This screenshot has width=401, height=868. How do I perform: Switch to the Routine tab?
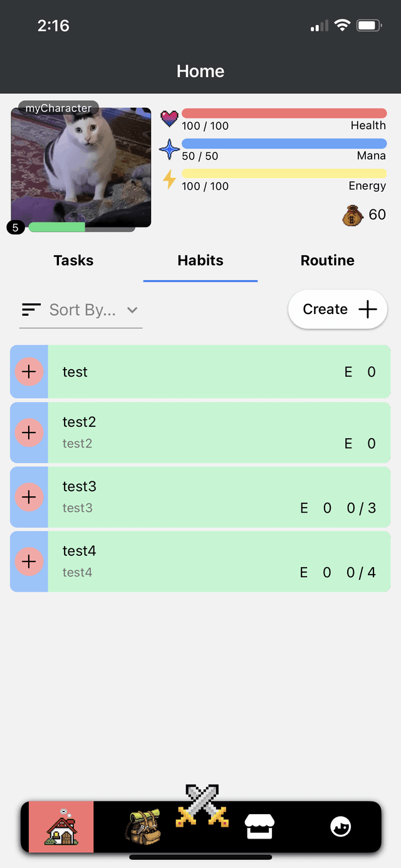tap(328, 261)
